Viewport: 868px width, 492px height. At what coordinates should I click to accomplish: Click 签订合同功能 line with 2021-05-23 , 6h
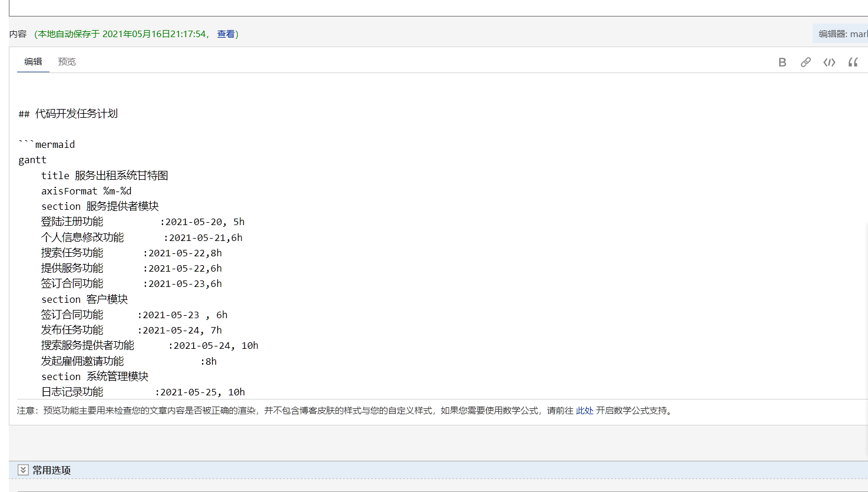pyautogui.click(x=134, y=315)
